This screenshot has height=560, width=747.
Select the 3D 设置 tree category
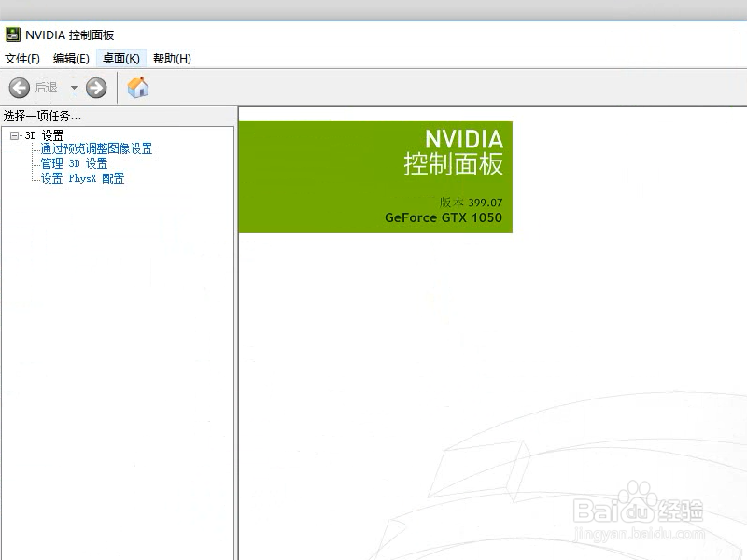[x=44, y=135]
